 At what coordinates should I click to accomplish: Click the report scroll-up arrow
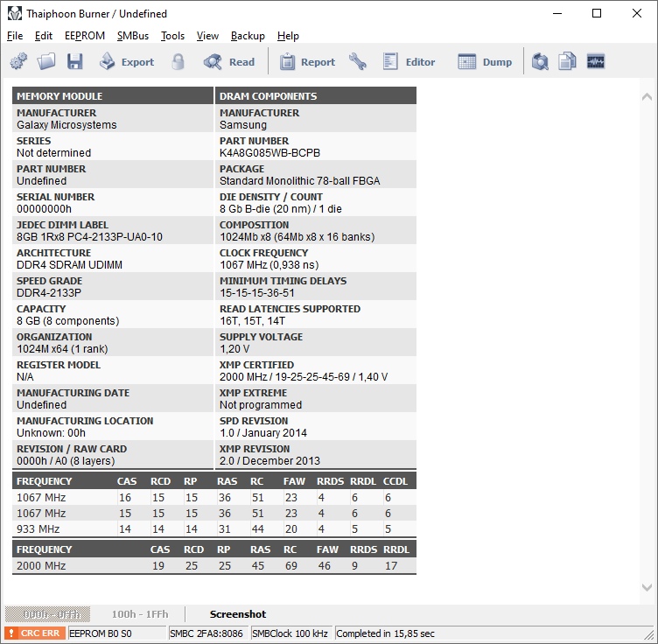coord(647,97)
